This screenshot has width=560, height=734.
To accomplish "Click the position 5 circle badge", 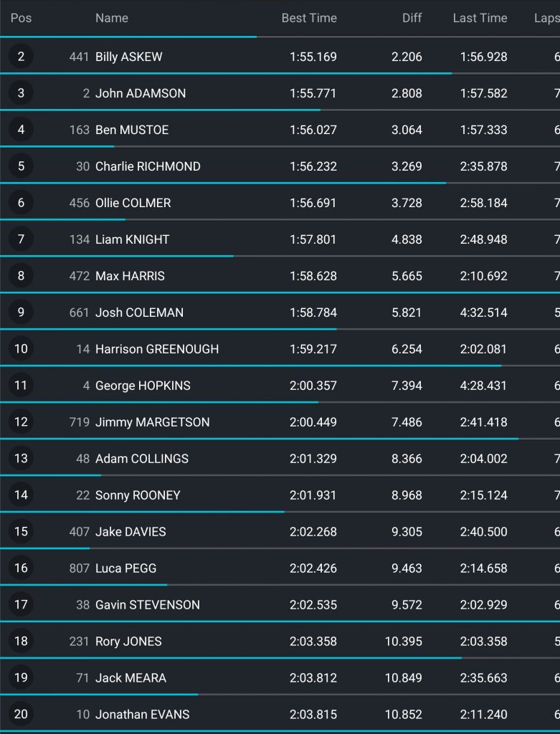I will [x=21, y=166].
